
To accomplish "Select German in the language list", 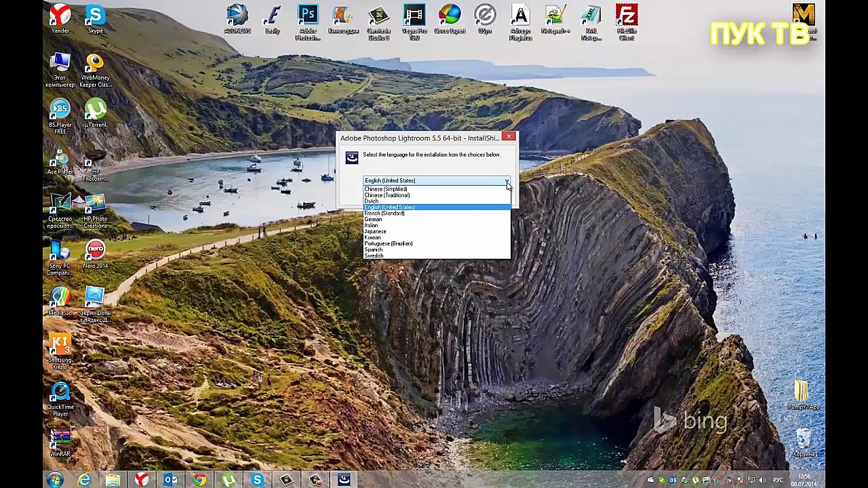I will point(437,220).
